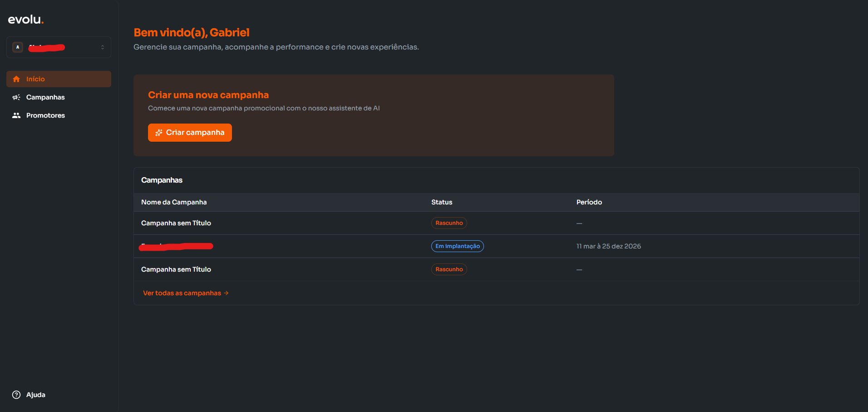This screenshot has height=412, width=868.
Task: Click the first Rascunho status badge
Action: [x=449, y=223]
